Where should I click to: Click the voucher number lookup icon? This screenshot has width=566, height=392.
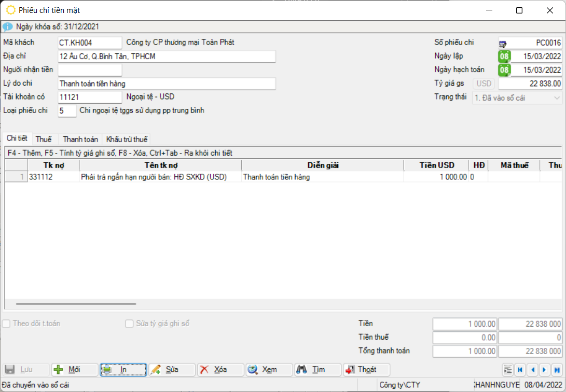[x=503, y=44]
